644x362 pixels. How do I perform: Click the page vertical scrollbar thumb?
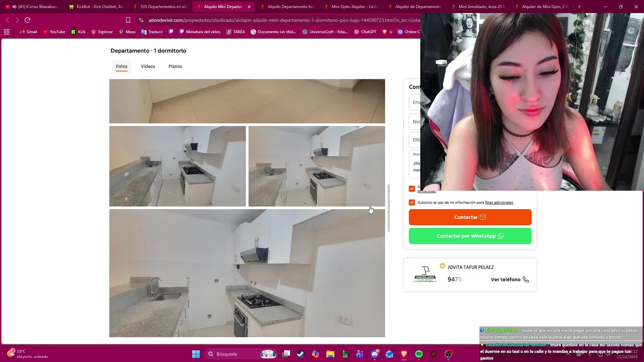point(388,208)
